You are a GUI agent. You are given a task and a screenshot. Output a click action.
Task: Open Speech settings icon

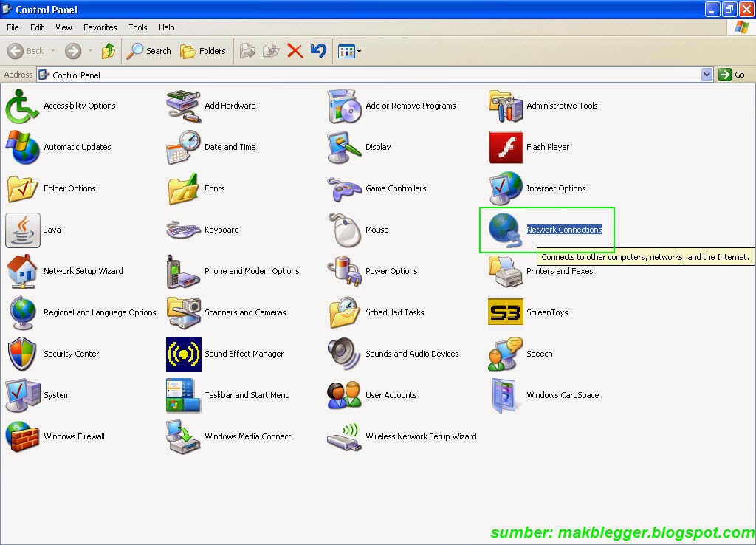pyautogui.click(x=505, y=354)
